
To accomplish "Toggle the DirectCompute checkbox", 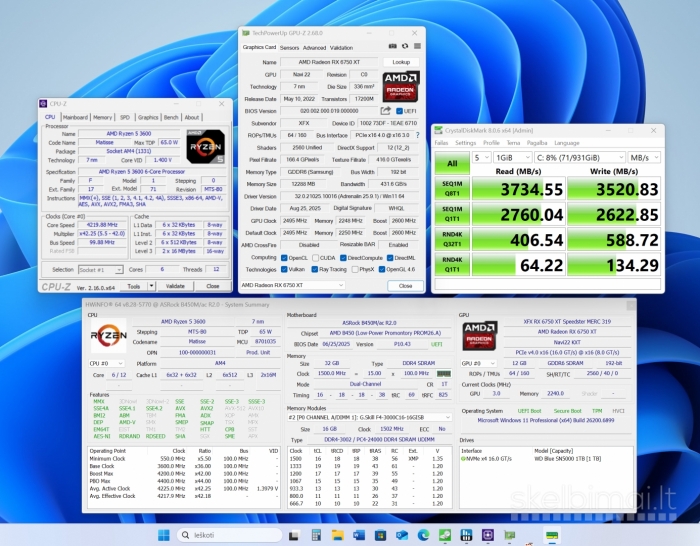I will [x=343, y=258].
